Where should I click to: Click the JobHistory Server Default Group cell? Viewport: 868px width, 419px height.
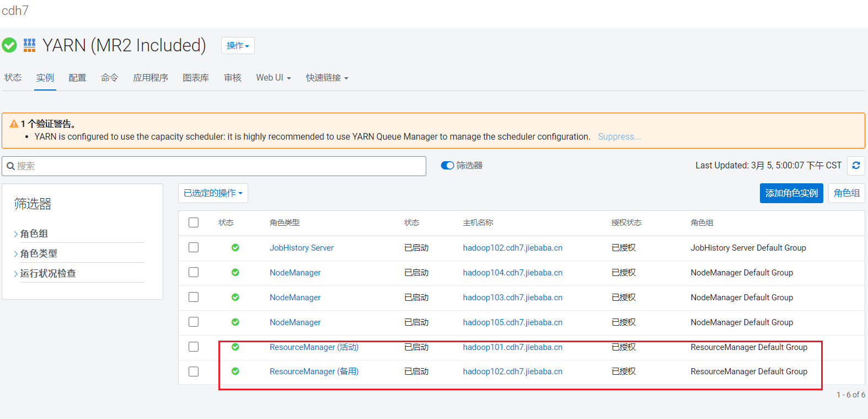click(748, 248)
